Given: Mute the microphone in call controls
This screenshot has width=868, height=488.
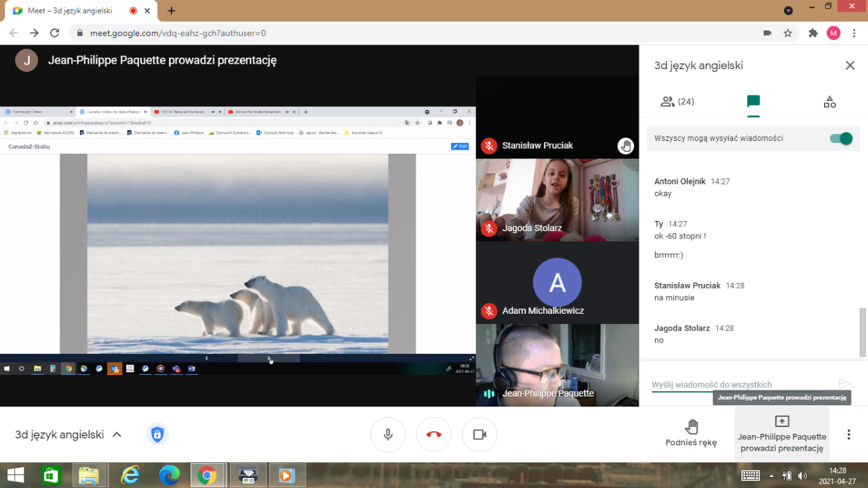Looking at the screenshot, I should 388,434.
